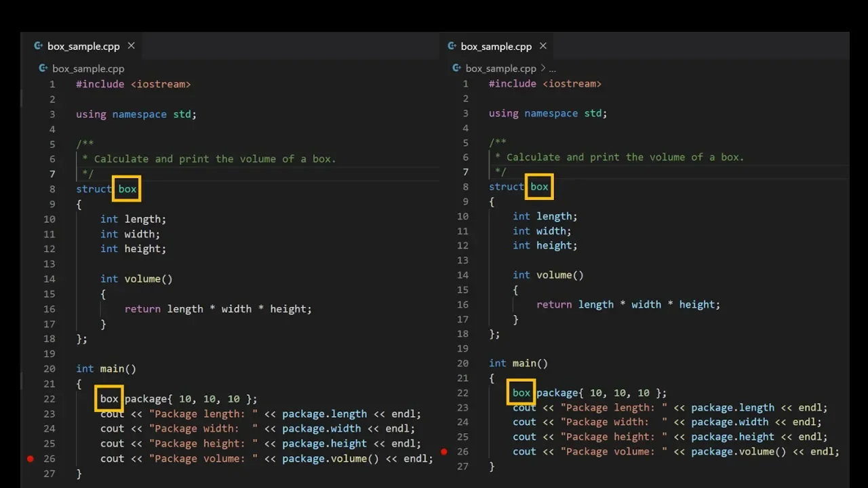The image size is (868, 488).
Task: Click the C++ file icon on left tab
Action: coord(38,46)
